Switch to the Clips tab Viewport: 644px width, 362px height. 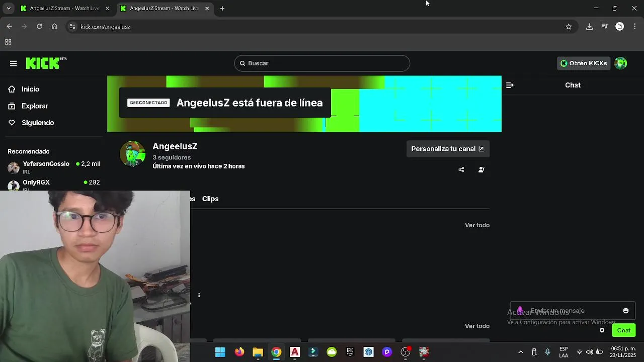click(210, 199)
